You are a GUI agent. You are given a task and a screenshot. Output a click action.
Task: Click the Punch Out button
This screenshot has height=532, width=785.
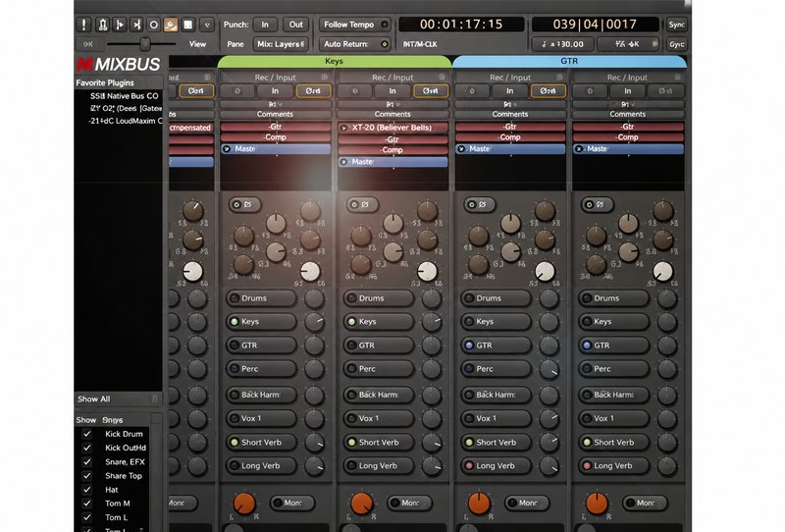coord(296,25)
